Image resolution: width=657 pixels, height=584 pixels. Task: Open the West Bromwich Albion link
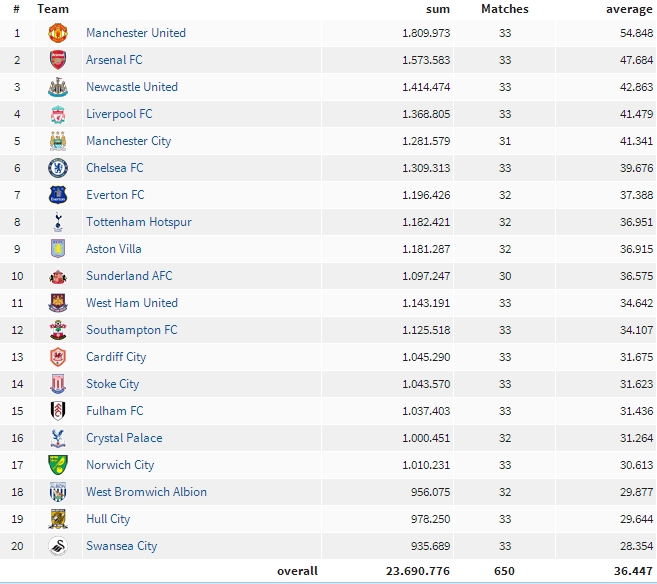[146, 492]
